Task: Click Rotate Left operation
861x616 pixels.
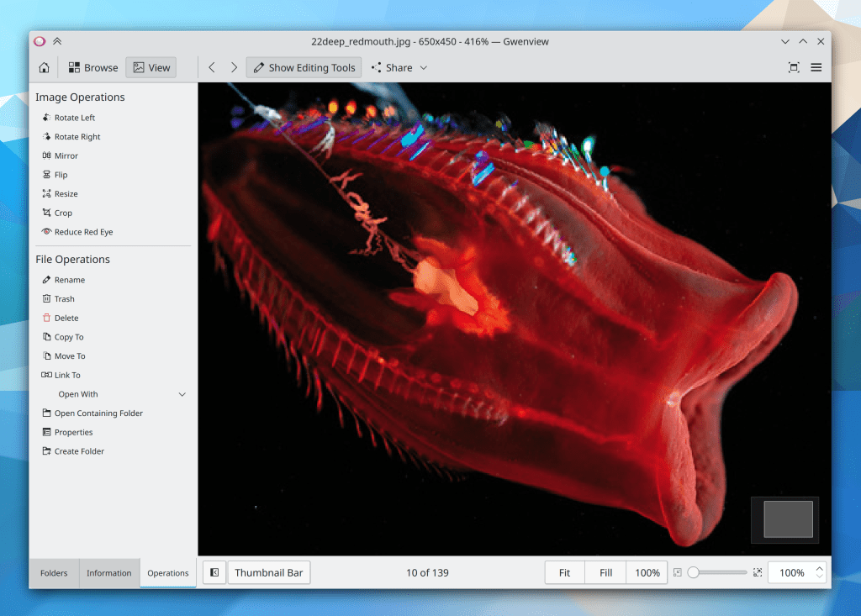Action: click(x=74, y=118)
